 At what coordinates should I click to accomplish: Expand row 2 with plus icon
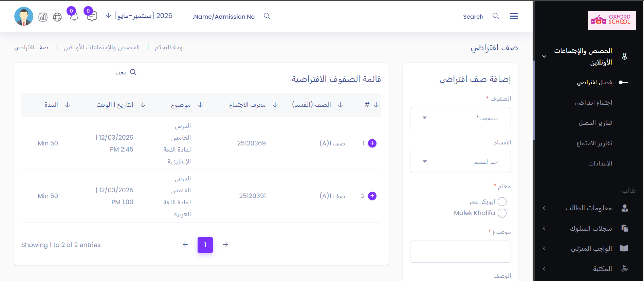tap(372, 196)
